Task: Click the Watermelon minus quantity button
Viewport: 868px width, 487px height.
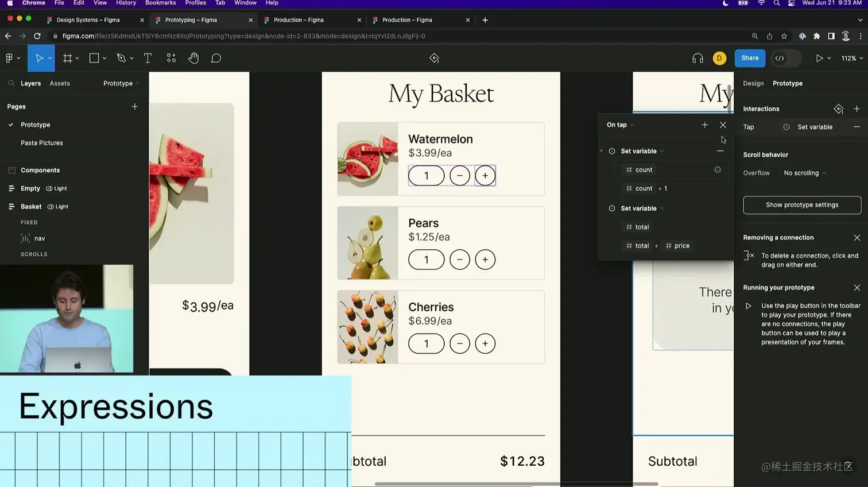Action: 460,176
